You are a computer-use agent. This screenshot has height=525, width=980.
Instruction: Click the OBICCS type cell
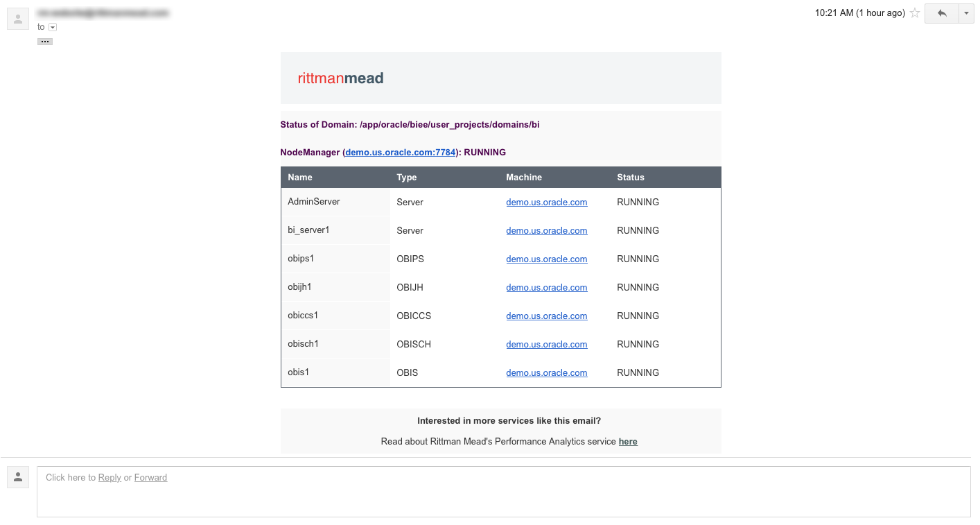click(x=414, y=316)
